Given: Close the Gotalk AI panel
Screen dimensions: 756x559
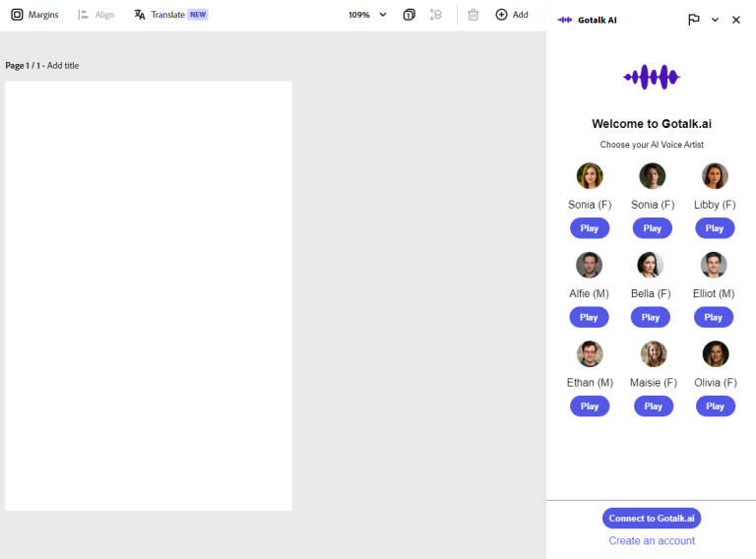Looking at the screenshot, I should click(x=735, y=20).
